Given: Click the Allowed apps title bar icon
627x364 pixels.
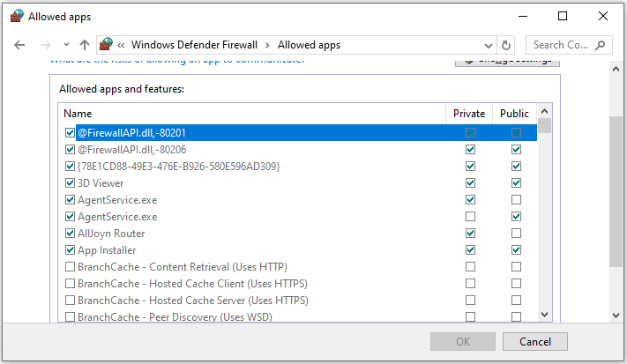Looking at the screenshot, I should 17,16.
